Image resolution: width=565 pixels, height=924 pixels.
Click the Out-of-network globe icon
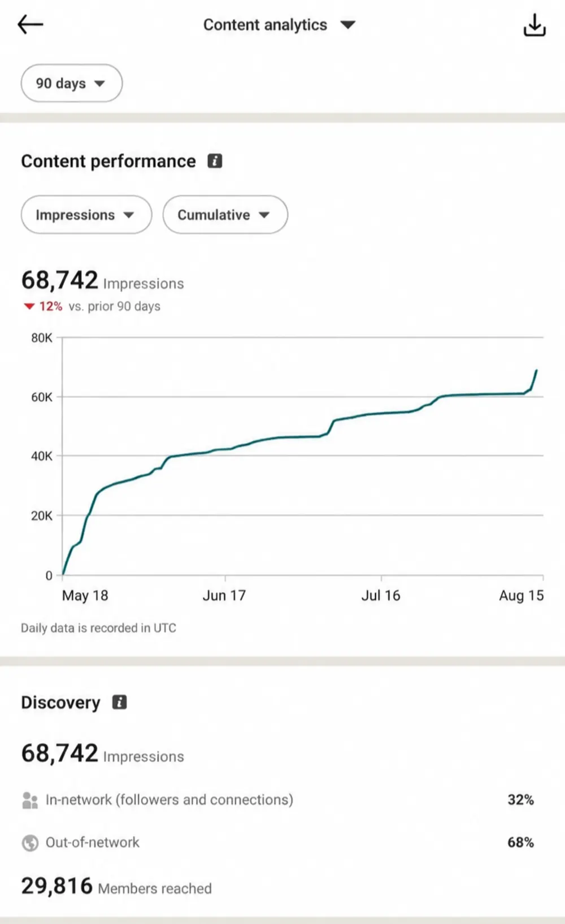point(30,843)
